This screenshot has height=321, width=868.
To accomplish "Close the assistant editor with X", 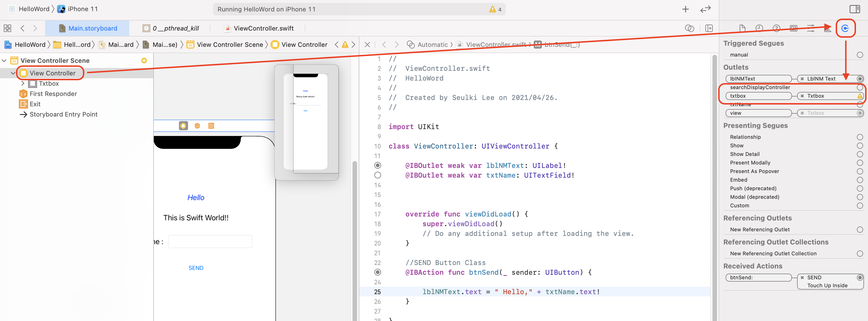I will pos(367,45).
